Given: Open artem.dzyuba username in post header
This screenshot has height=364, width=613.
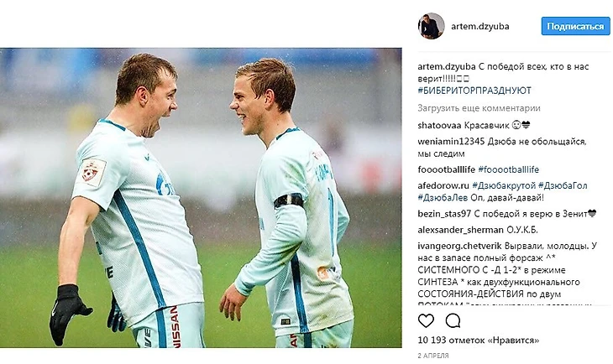Looking at the screenshot, I should pyautogui.click(x=480, y=26).
